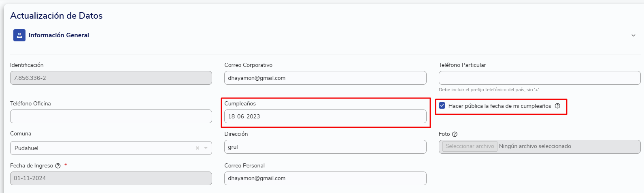
Task: Uncheck Hacer pública la fecha de cumpleaños
Action: (442, 105)
